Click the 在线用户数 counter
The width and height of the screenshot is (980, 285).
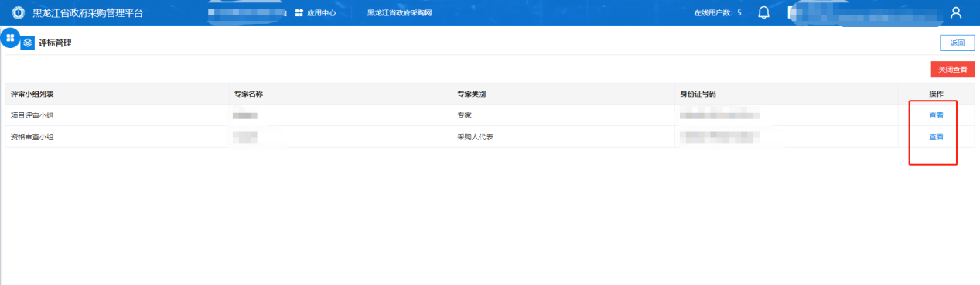point(718,13)
